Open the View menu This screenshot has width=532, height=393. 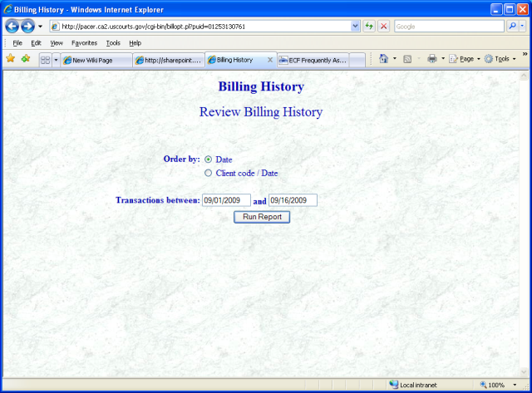pyautogui.click(x=57, y=43)
